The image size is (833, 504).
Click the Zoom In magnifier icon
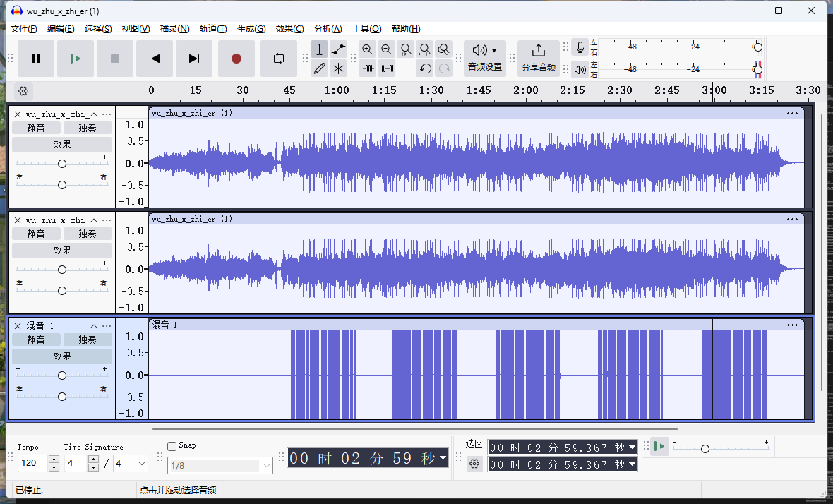tap(367, 49)
